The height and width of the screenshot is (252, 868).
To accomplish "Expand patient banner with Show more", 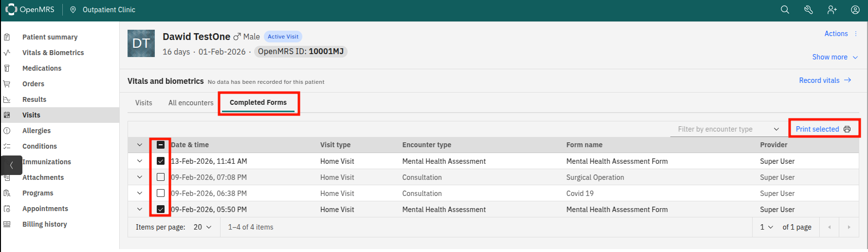I will click(x=834, y=57).
